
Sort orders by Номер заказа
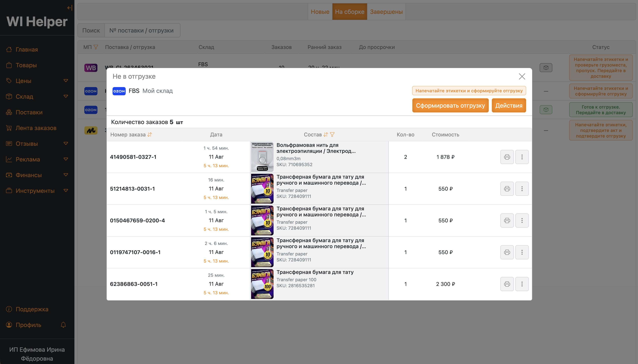[x=150, y=135]
